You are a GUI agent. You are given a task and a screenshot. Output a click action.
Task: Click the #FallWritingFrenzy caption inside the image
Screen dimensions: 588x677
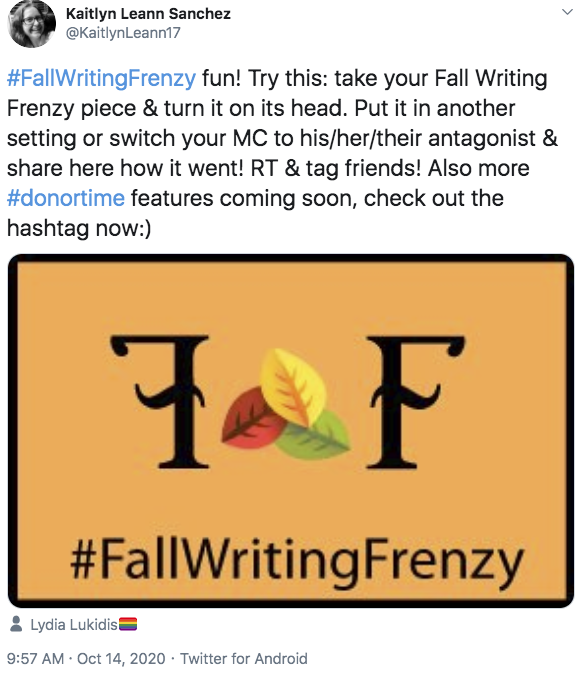click(297, 560)
